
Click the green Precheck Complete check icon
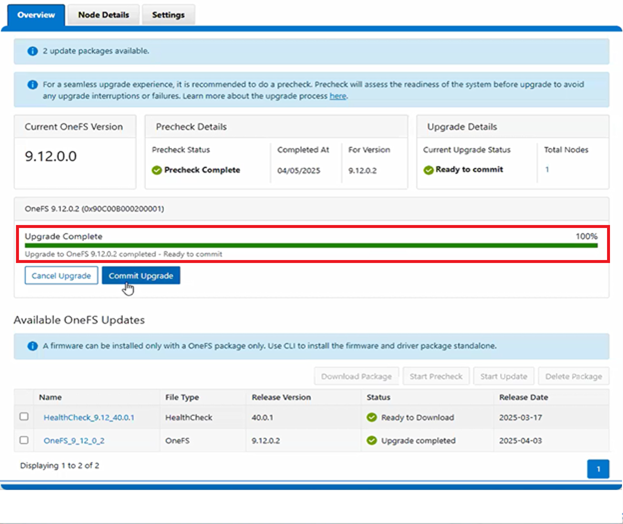click(x=158, y=170)
